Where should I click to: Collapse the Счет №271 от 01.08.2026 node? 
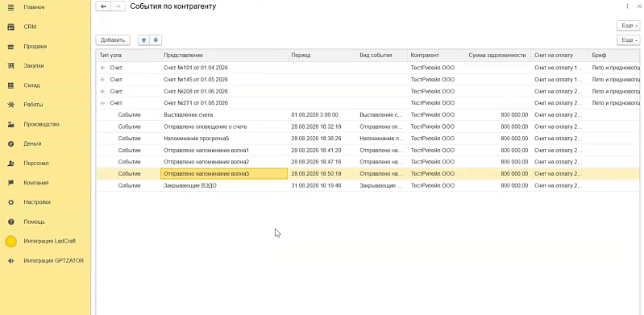click(x=102, y=103)
